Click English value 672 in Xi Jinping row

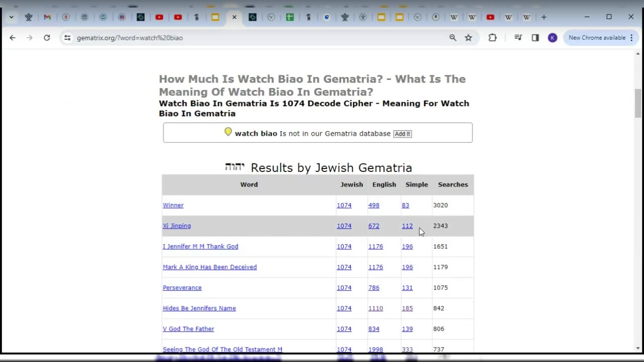click(x=374, y=226)
